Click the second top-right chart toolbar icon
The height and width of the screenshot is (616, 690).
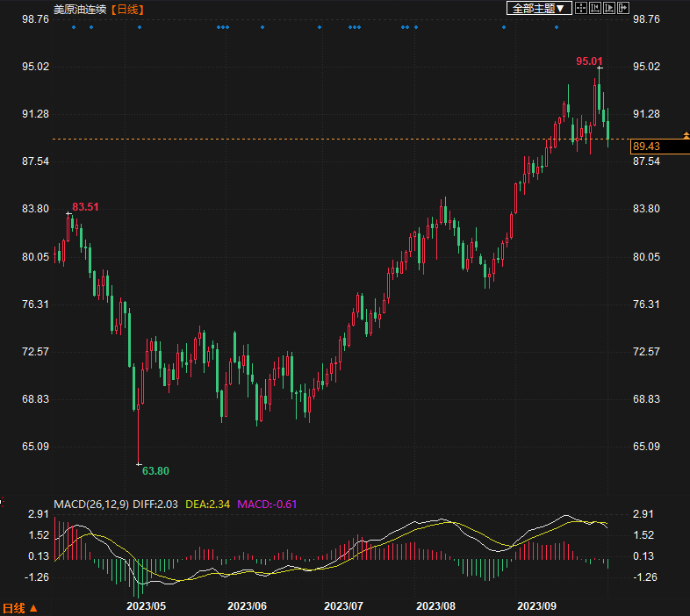click(594, 8)
